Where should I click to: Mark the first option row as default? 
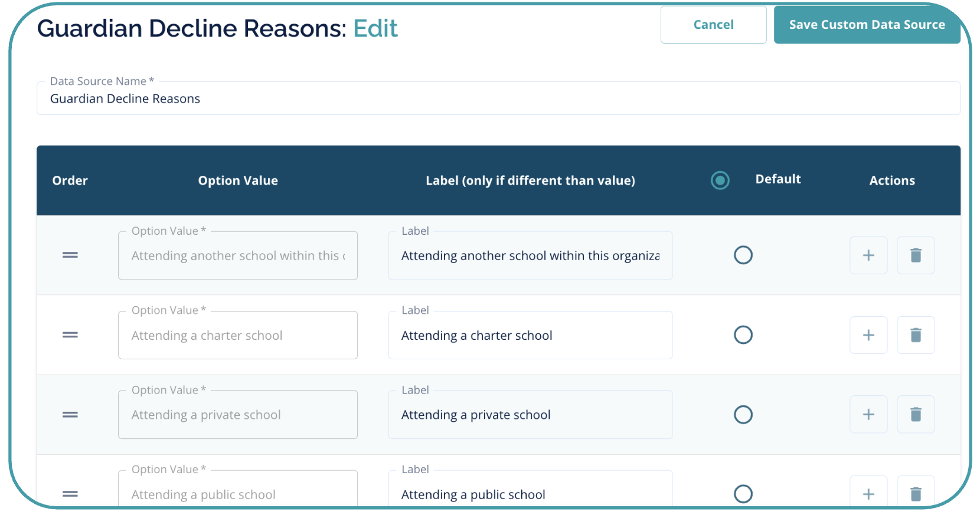tap(743, 255)
